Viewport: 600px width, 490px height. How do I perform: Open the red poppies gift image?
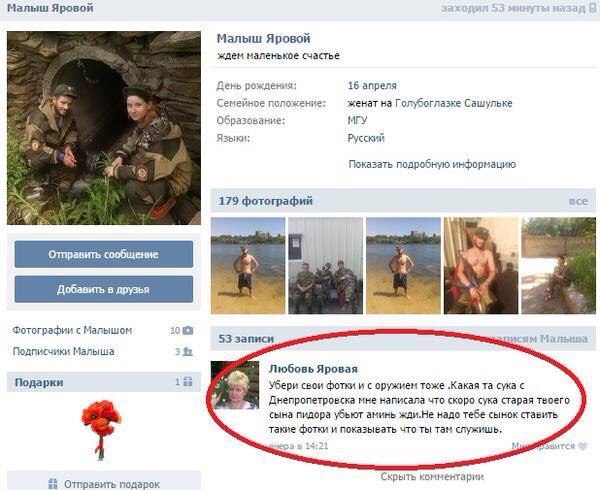coord(101,430)
